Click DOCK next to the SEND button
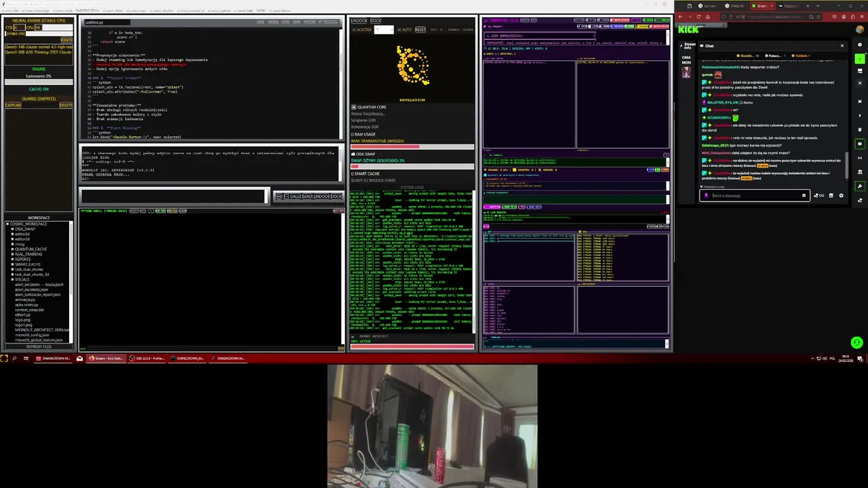Image resolution: width=868 pixels, height=488 pixels. pyautogui.click(x=336, y=197)
